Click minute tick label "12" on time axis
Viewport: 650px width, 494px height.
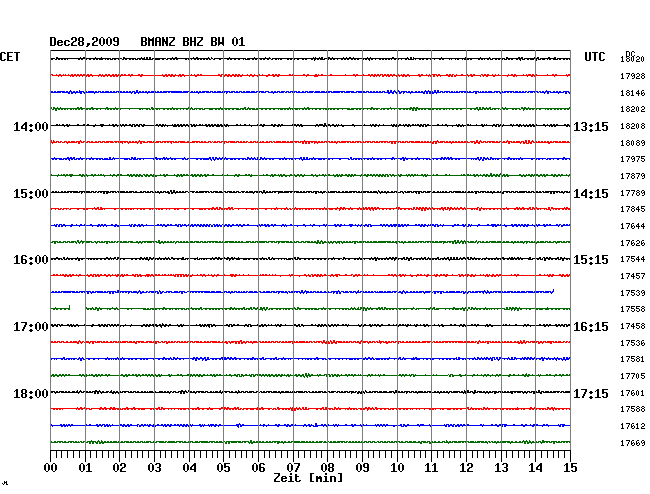click(466, 468)
